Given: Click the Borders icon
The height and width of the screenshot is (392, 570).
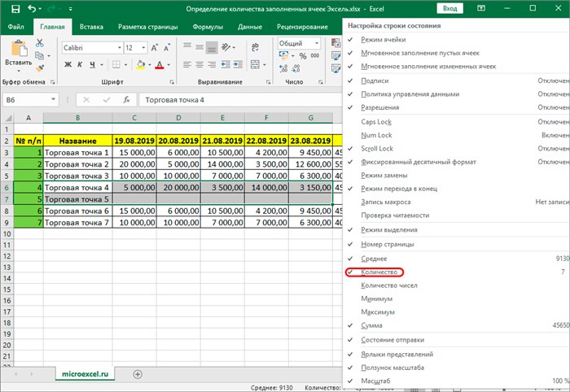Looking at the screenshot, I should pyautogui.click(x=116, y=64).
